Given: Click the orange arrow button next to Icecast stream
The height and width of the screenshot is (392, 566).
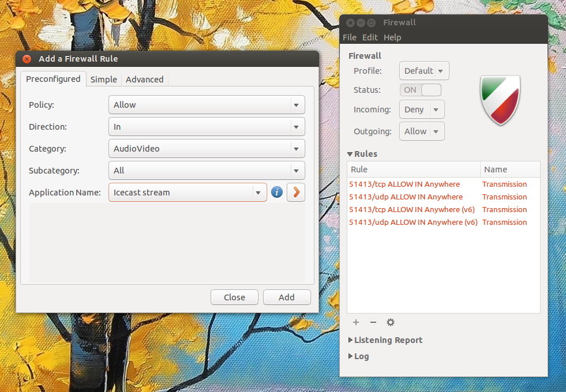Looking at the screenshot, I should click(x=295, y=192).
